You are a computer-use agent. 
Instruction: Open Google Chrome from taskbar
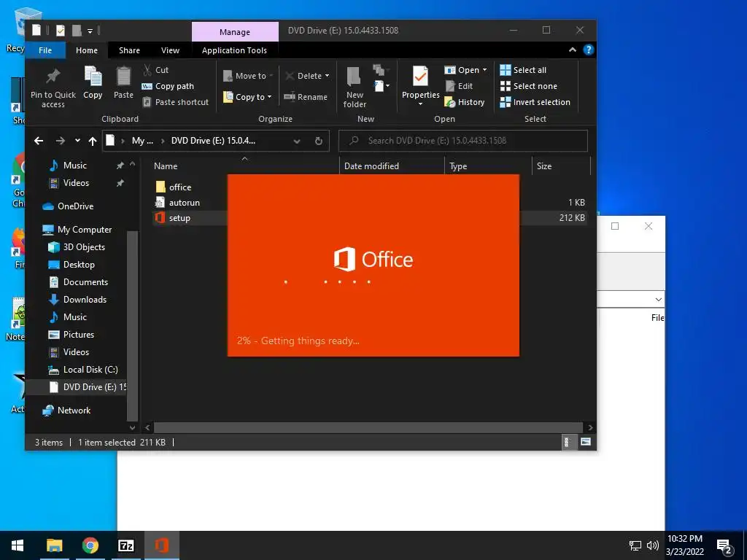[x=90, y=545]
